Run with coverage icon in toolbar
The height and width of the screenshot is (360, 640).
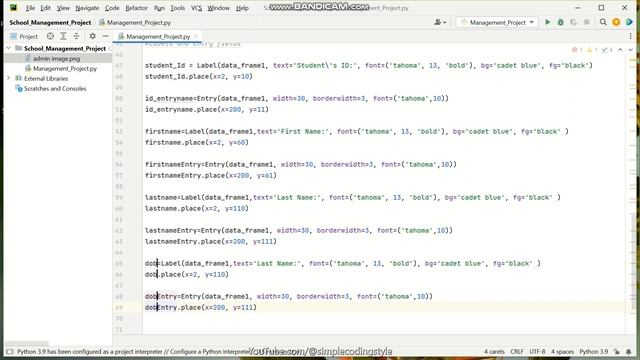[x=573, y=22]
